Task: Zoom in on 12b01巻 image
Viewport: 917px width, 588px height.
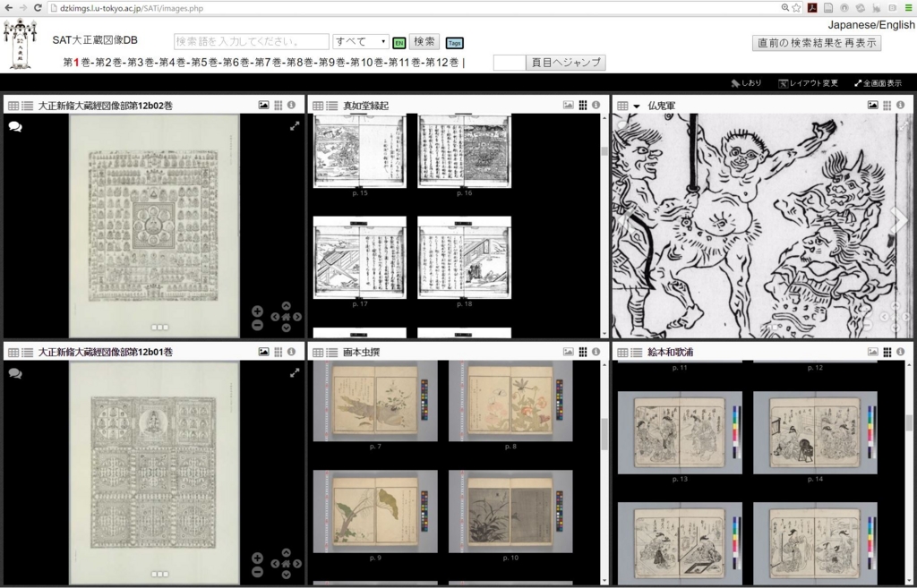Action: [x=257, y=558]
